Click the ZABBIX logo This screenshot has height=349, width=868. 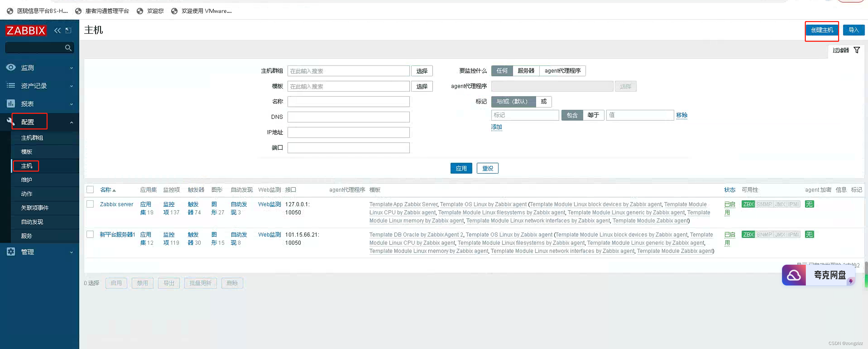(x=26, y=31)
